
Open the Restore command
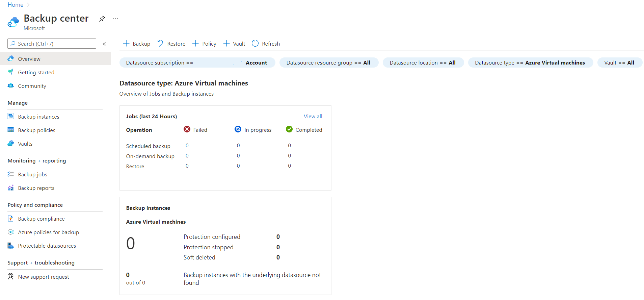(x=171, y=44)
